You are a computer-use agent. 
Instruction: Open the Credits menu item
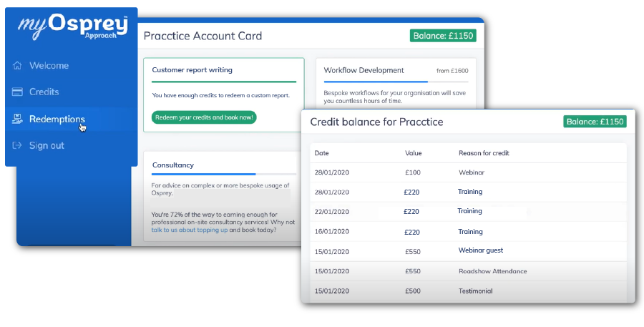point(44,92)
